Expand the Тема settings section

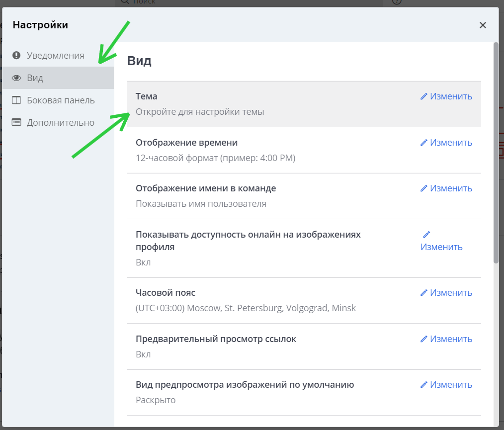click(x=147, y=96)
